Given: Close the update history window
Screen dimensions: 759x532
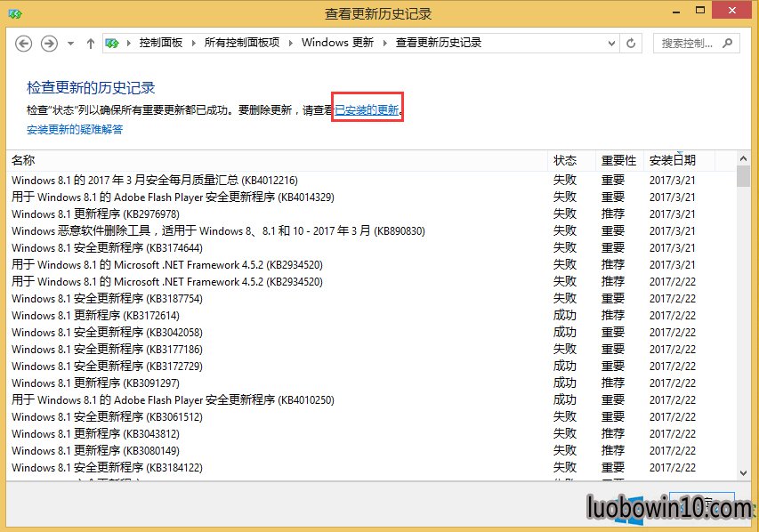Looking at the screenshot, I should tap(732, 10).
